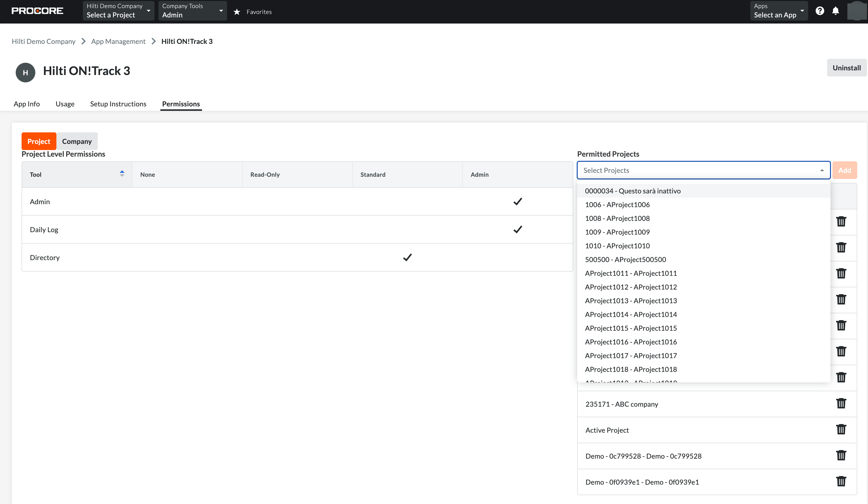The height and width of the screenshot is (504, 868).
Task: Remove Active Project with its trash icon
Action: (x=841, y=429)
